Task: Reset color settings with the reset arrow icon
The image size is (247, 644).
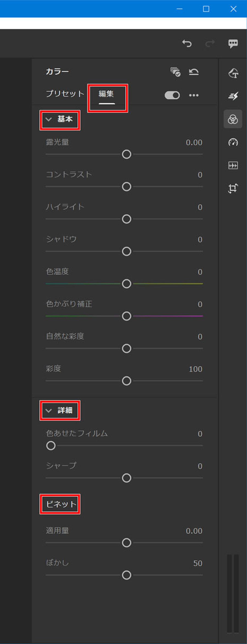Action: [x=194, y=72]
